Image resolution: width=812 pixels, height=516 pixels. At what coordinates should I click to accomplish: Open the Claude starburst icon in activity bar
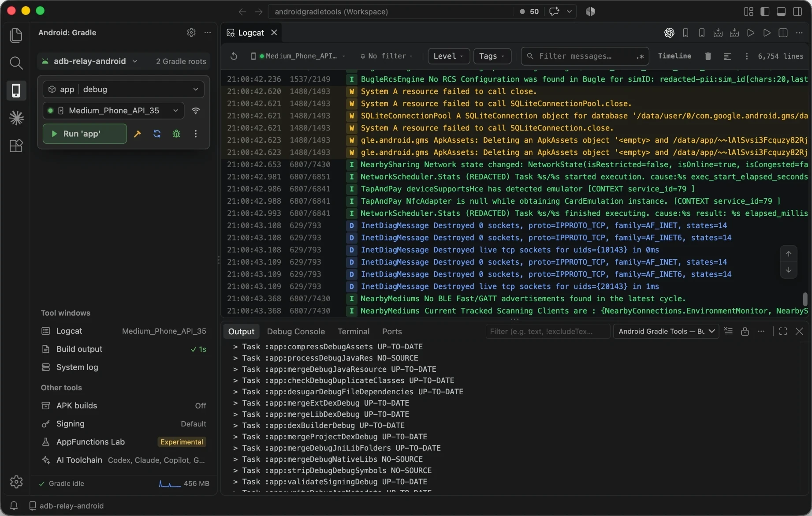[16, 118]
